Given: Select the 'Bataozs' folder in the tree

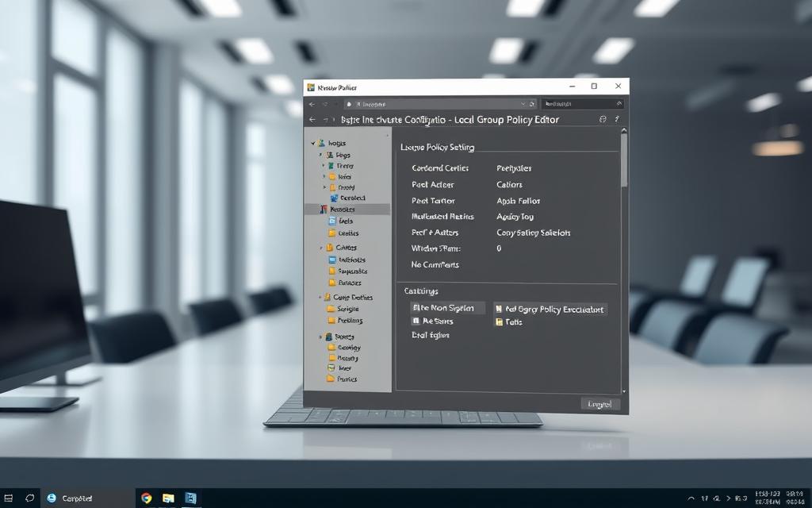Looking at the screenshot, I should (346, 283).
